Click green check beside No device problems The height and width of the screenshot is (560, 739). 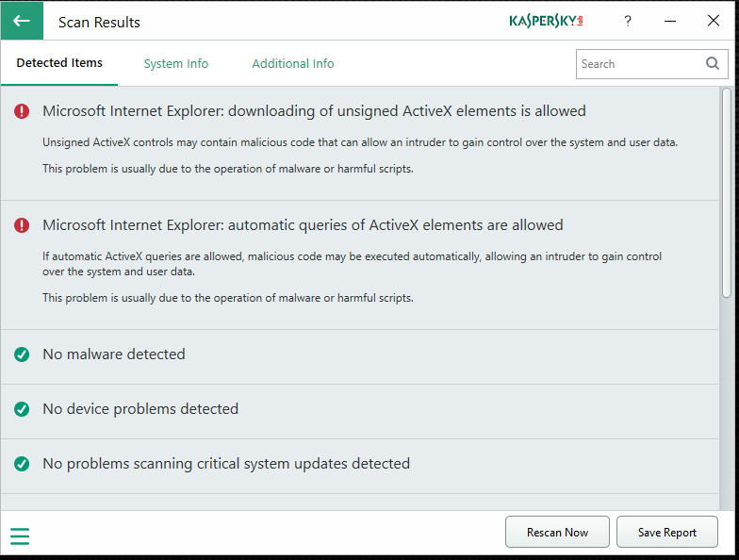[22, 409]
